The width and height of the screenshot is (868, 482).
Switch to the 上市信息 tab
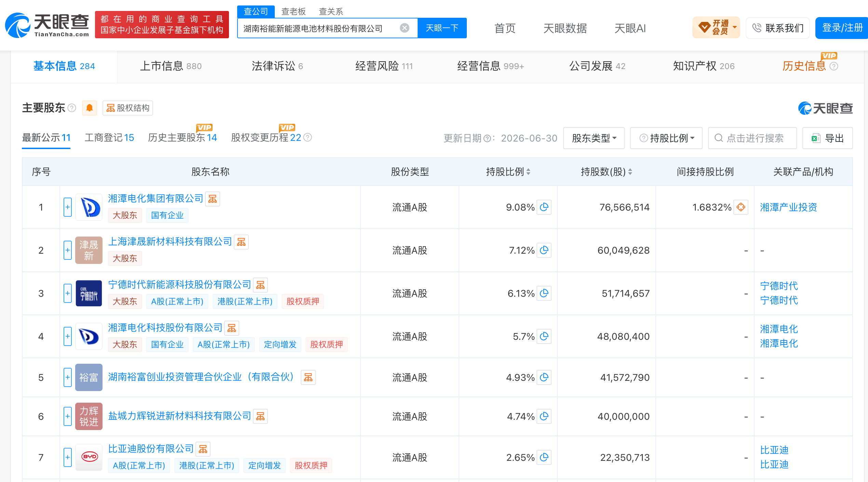[x=171, y=66]
